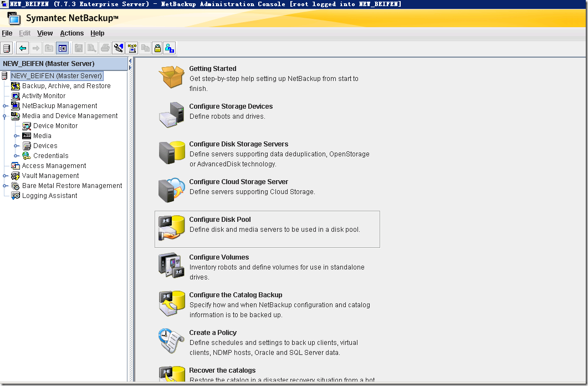
Task: Open the Recover the catalogs link
Action: point(222,370)
